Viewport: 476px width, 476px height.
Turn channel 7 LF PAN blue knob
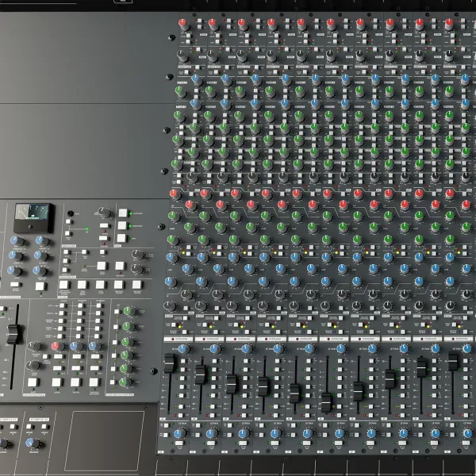coord(371,433)
